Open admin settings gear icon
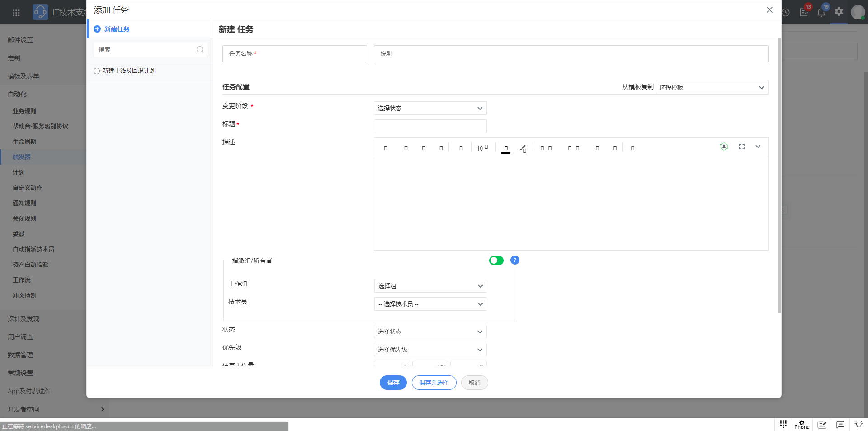The height and width of the screenshot is (431, 868). 839,12
